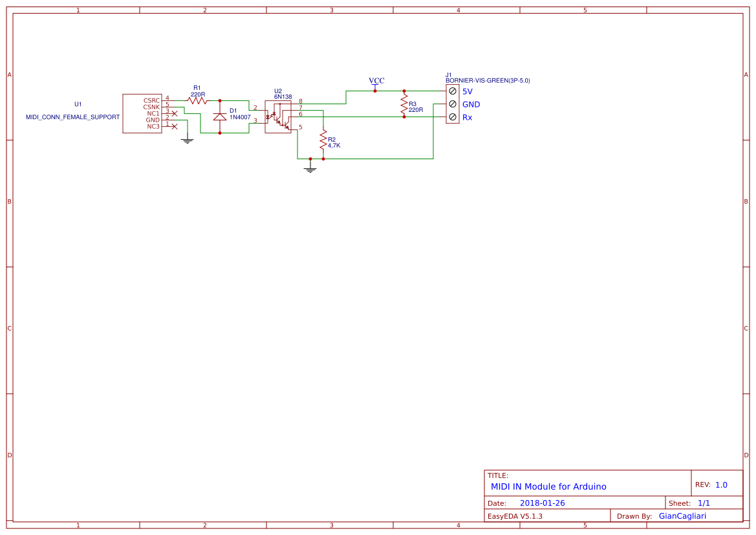Select the 5V screw terminal circle
756x535 pixels.
pos(451,91)
